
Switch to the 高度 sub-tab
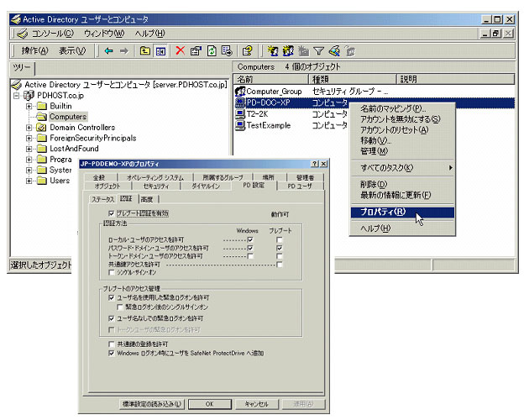[x=147, y=199]
